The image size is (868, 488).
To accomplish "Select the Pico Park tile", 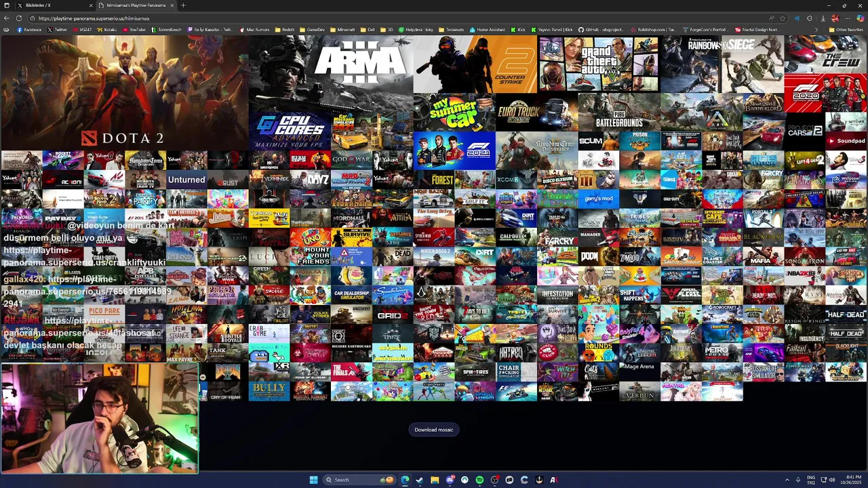I will coord(104,314).
